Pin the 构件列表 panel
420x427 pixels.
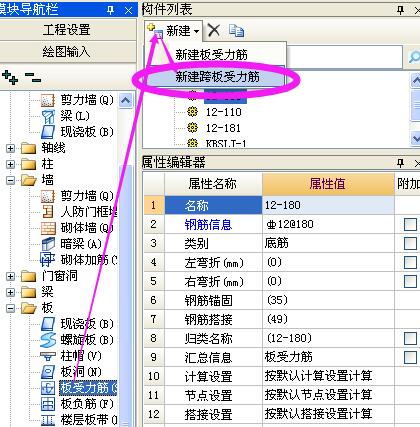(x=401, y=10)
